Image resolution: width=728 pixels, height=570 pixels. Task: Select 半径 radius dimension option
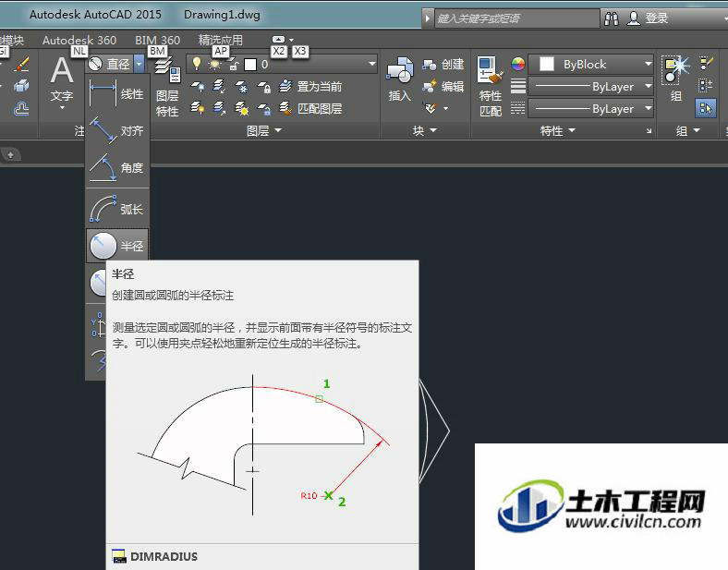(117, 246)
